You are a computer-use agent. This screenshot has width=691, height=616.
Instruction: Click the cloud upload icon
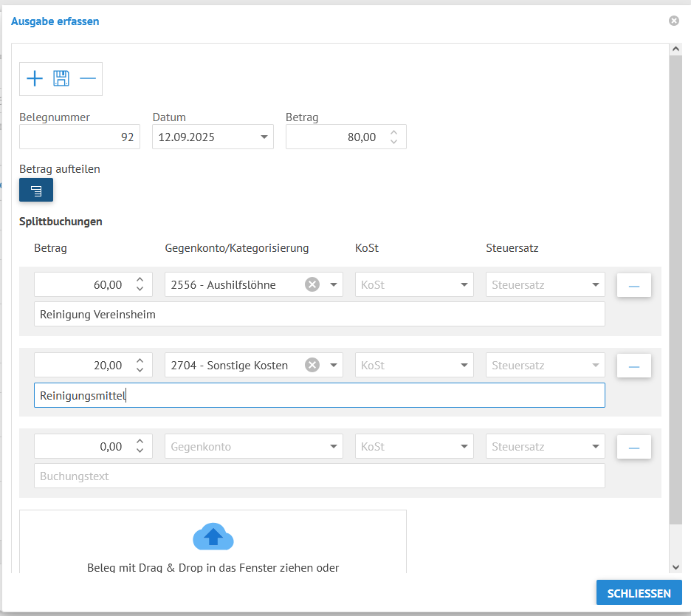213,537
